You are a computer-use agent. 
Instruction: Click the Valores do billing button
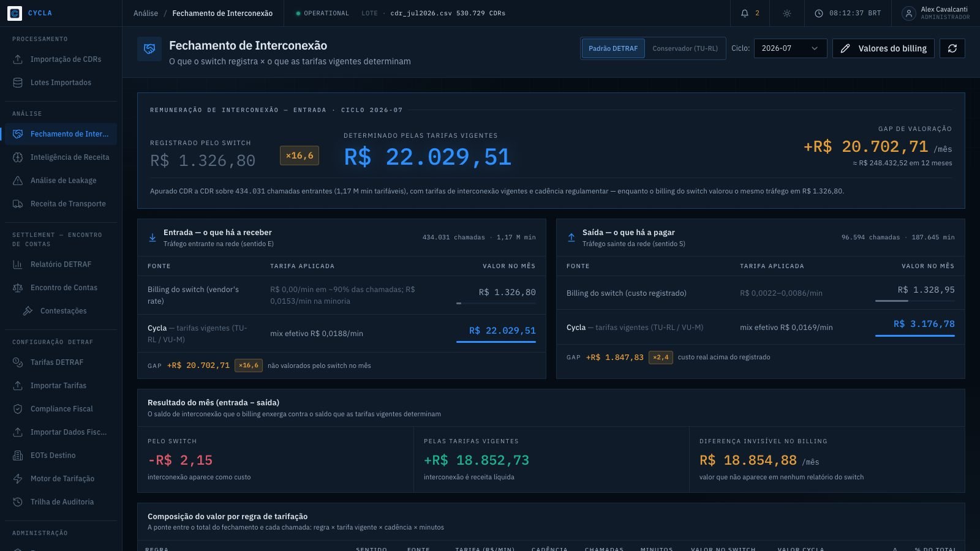(x=883, y=48)
